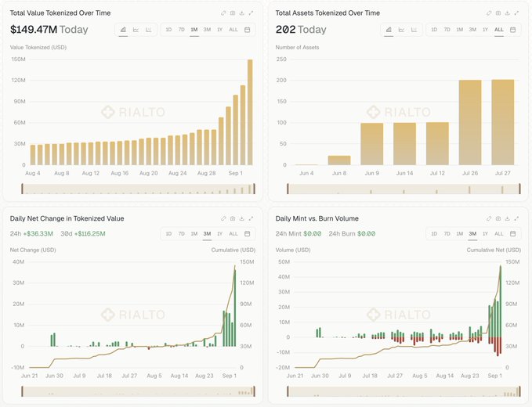Screen dimensions: 532x407
Task: Switch Total Assets Tokenized to bar chart
Action: (x=414, y=30)
